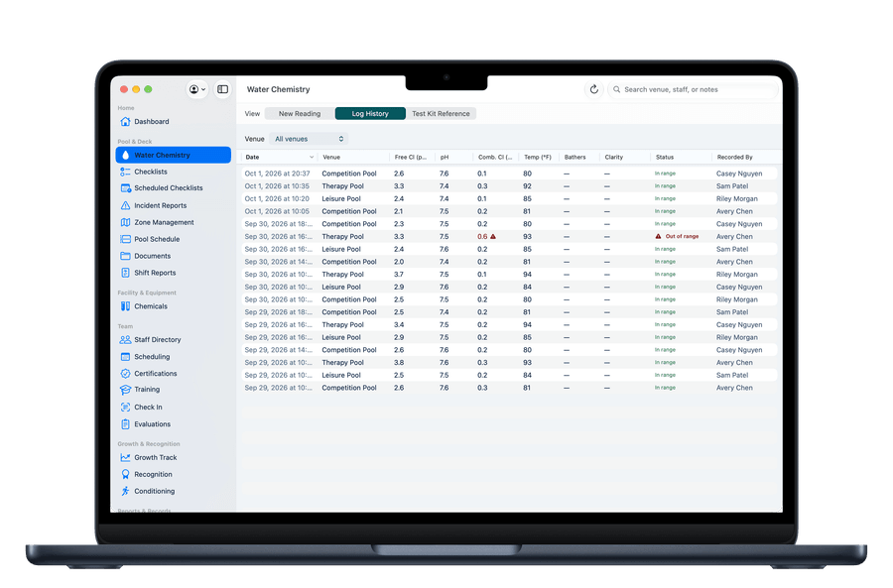Open the Dashboard home icon
Viewport: 893px width, 588px height.
point(125,121)
